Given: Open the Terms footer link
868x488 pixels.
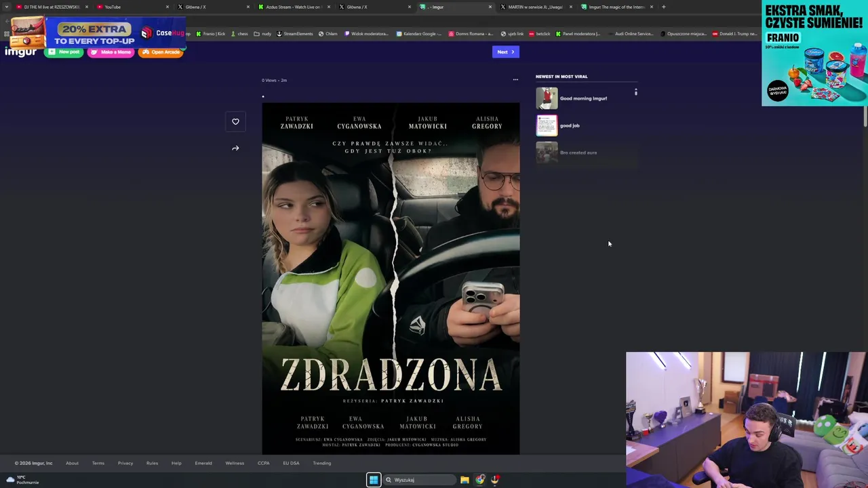Looking at the screenshot, I should [x=98, y=463].
